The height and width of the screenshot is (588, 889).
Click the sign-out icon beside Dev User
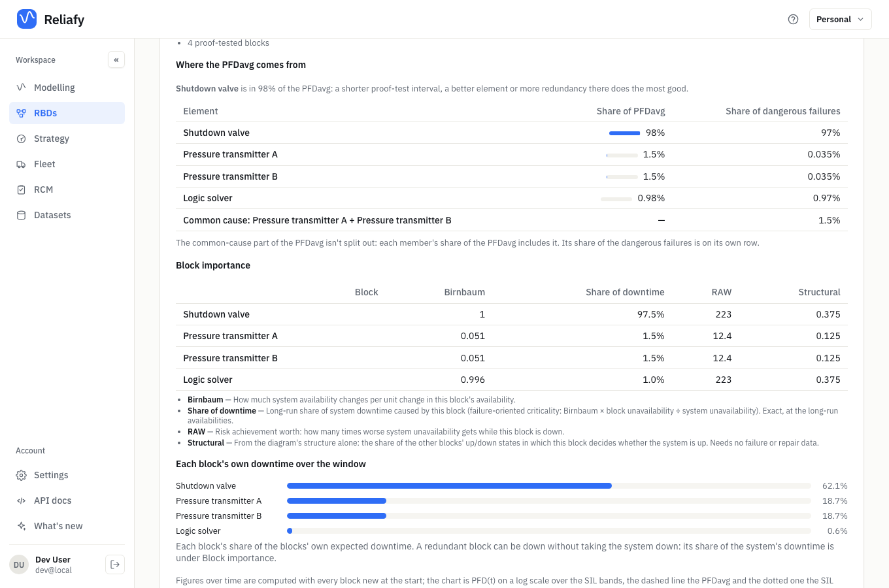[x=115, y=564]
